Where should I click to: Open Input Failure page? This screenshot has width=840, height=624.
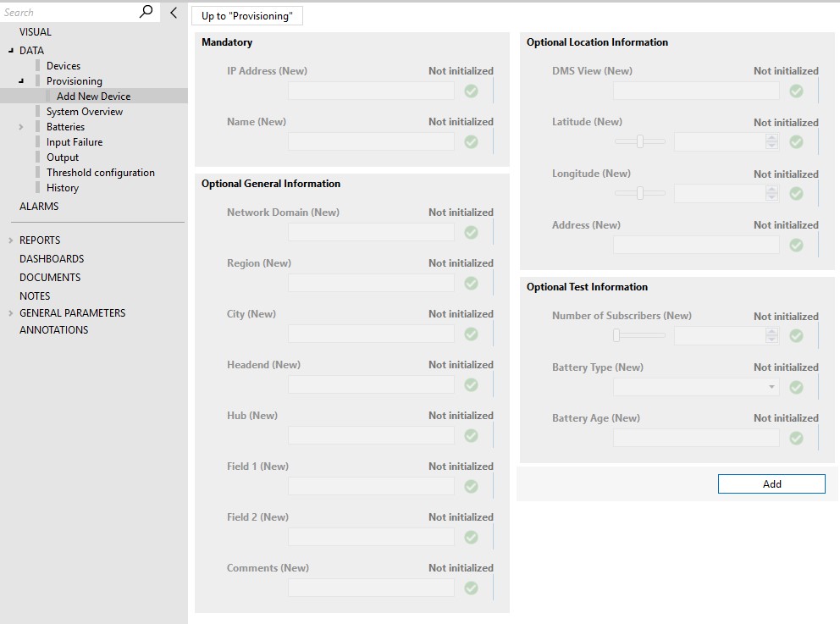point(75,142)
